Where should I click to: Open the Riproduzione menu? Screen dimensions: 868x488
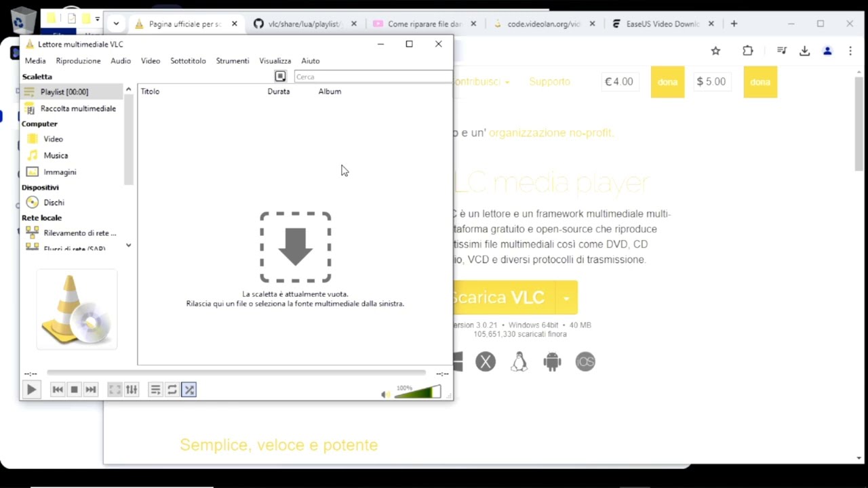[78, 61]
